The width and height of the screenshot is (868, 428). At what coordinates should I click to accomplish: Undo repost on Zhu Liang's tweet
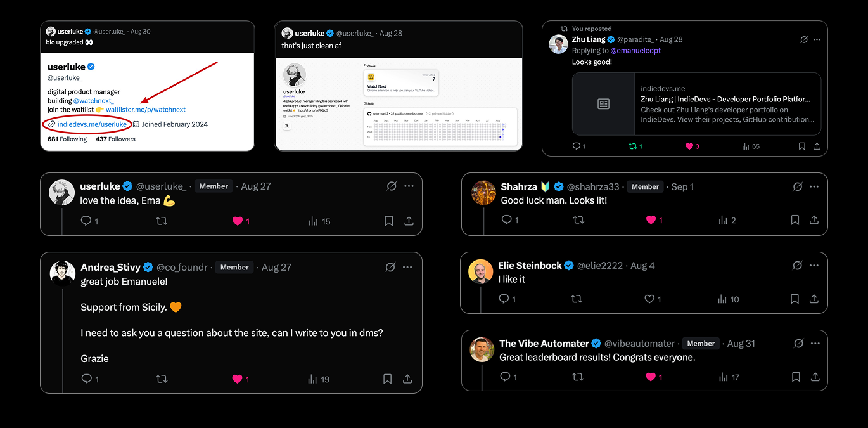pos(632,146)
